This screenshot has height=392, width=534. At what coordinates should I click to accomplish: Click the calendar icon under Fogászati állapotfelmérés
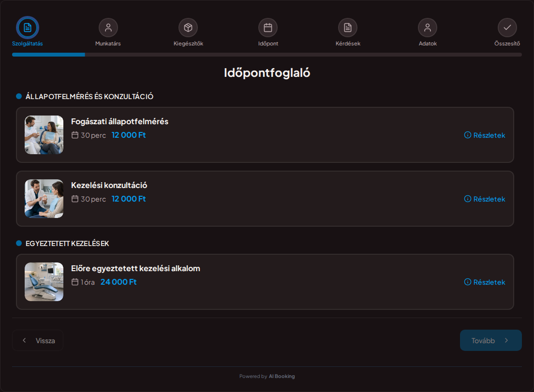point(75,135)
